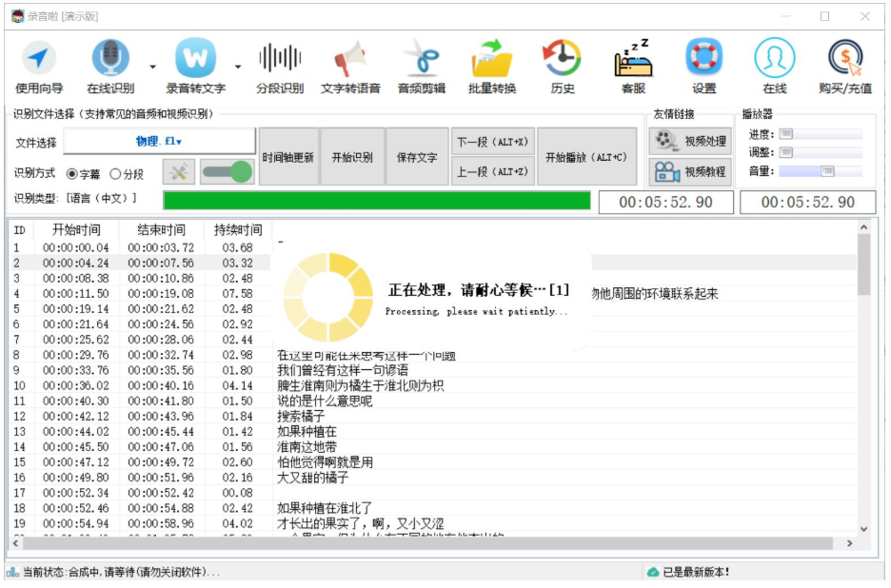Open 分段识别 waveform tool
Image resolution: width=891 pixels, height=588 pixels.
(280, 67)
